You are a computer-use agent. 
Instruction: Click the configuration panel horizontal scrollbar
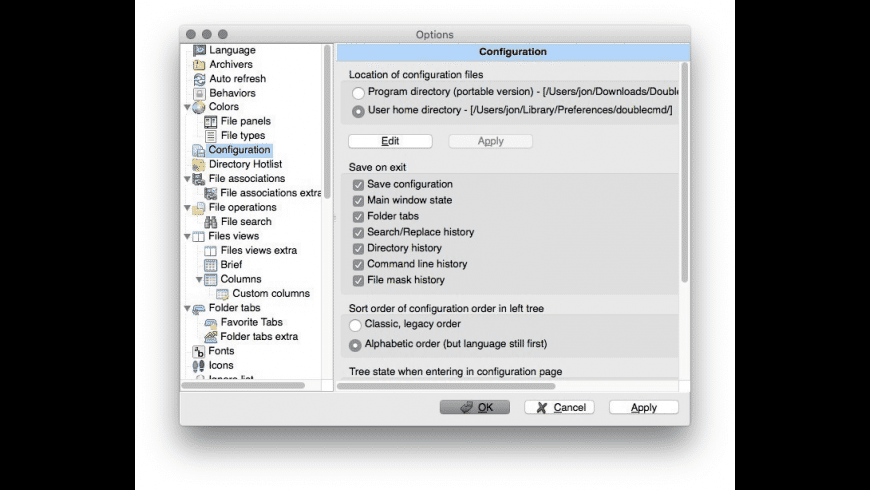coord(446,386)
